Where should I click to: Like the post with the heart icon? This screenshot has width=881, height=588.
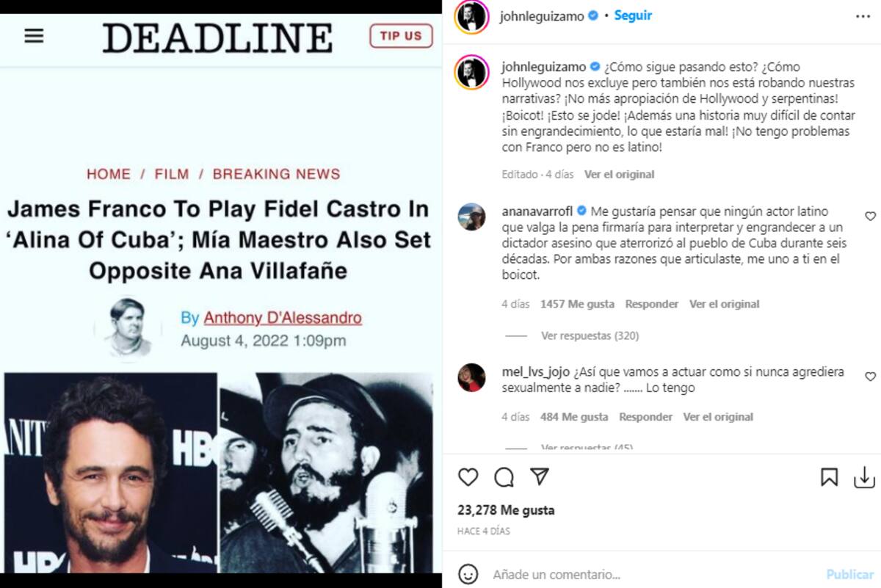(468, 478)
